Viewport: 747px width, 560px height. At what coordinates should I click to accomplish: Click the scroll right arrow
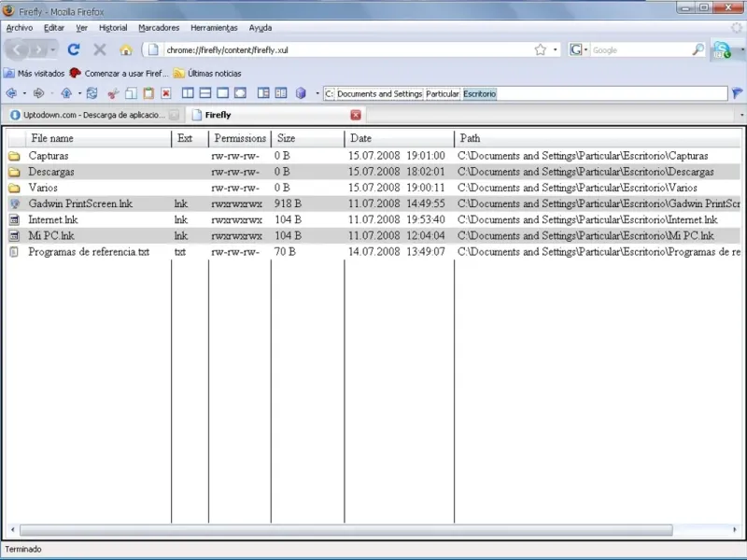pyautogui.click(x=734, y=529)
